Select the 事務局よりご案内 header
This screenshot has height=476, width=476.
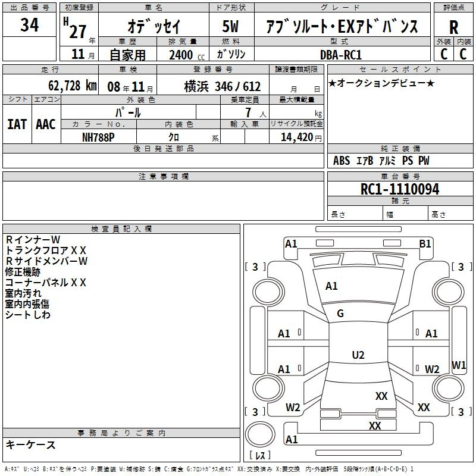tap(121, 433)
